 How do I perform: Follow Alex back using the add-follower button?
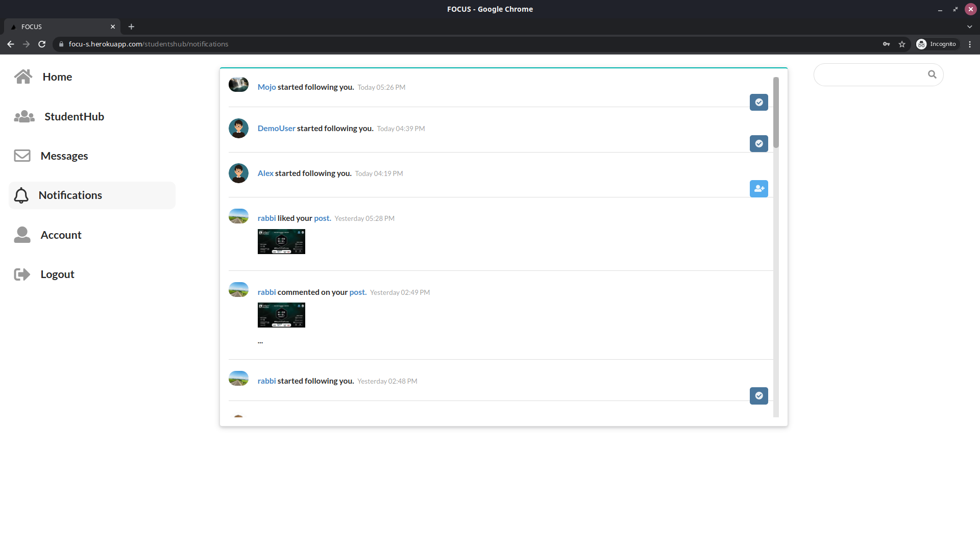(759, 188)
